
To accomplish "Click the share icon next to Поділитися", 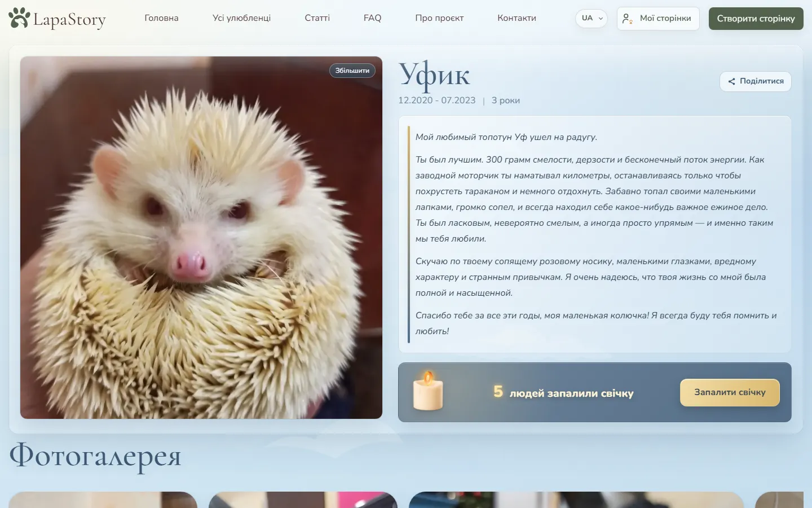I will point(731,81).
